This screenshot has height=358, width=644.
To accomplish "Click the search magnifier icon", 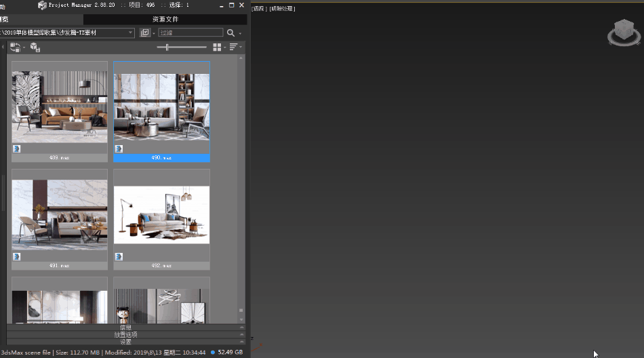I will click(x=230, y=33).
